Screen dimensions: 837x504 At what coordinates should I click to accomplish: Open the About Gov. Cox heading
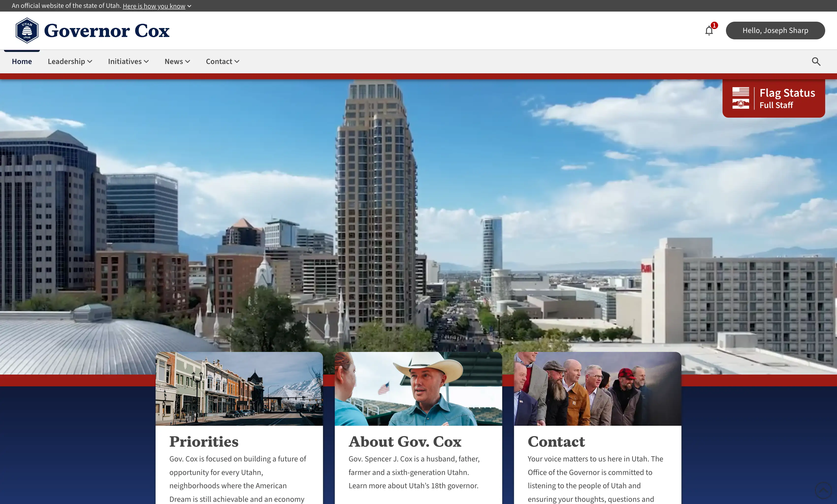[x=405, y=441]
